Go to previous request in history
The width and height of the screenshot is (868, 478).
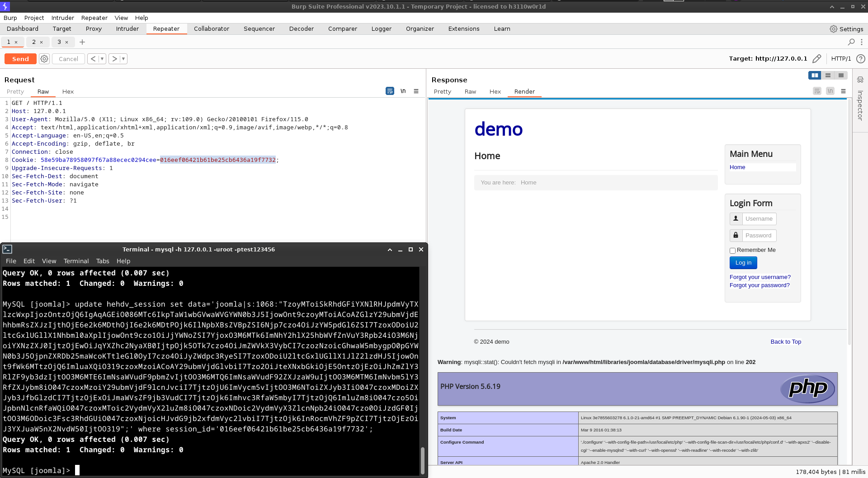pos(93,59)
